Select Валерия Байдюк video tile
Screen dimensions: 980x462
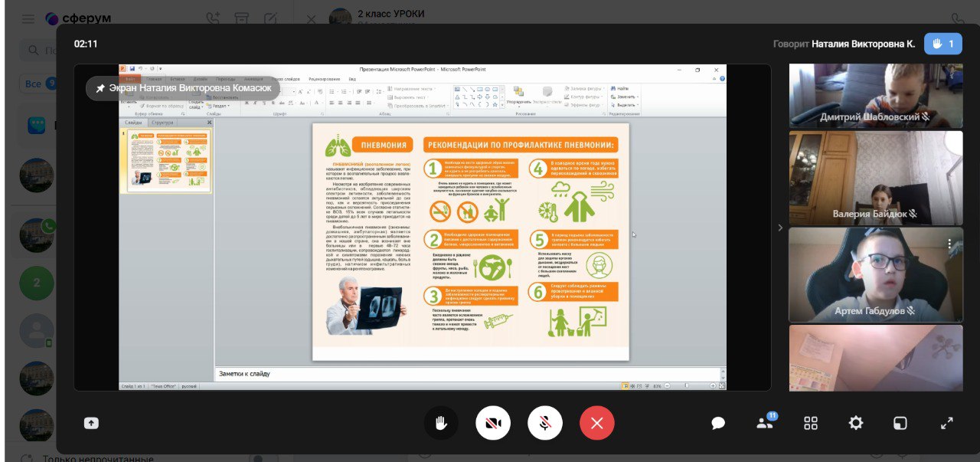point(876,178)
